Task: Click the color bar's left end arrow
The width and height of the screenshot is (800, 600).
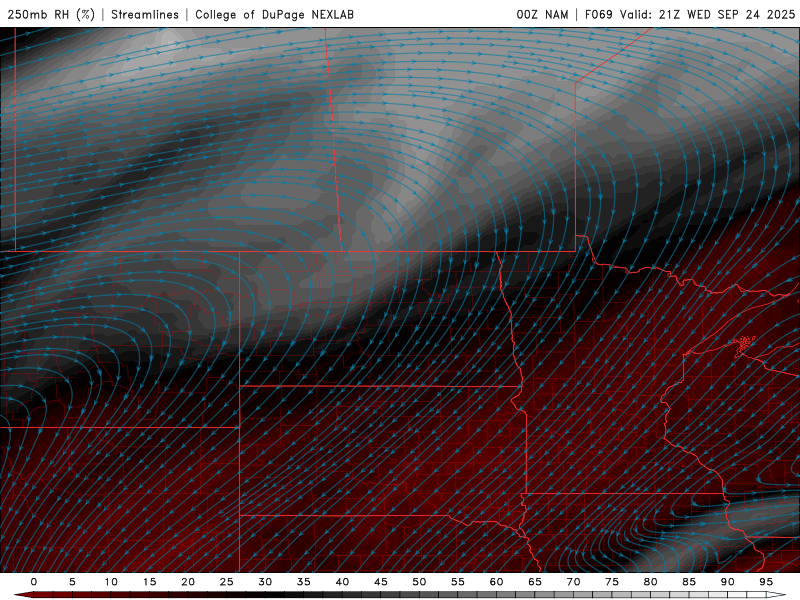Action: (x=23, y=595)
